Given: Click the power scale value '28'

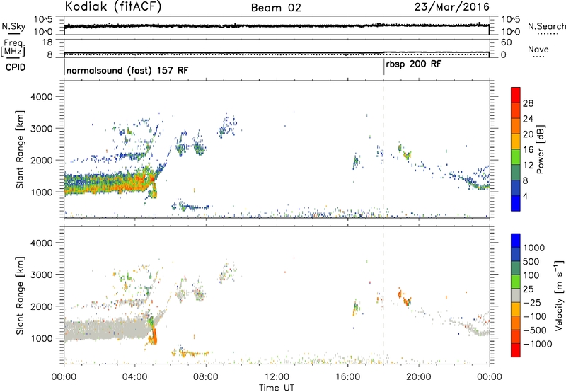Looking at the screenshot, I should click(528, 103).
